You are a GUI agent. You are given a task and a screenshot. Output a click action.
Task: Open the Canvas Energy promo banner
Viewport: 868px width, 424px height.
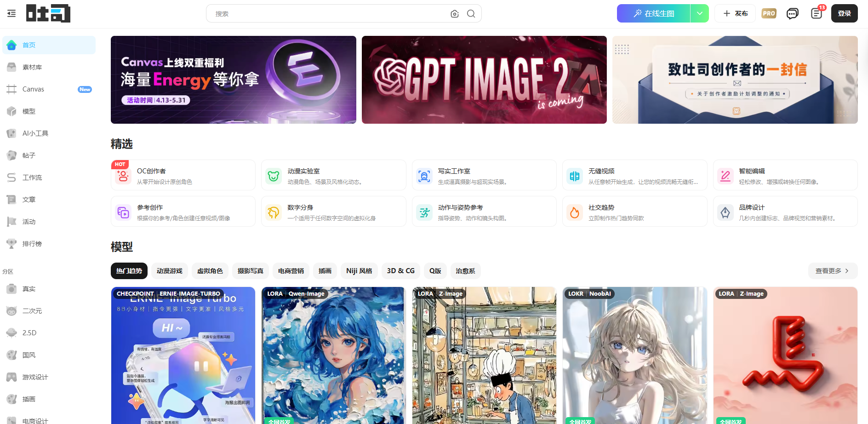pyautogui.click(x=234, y=80)
